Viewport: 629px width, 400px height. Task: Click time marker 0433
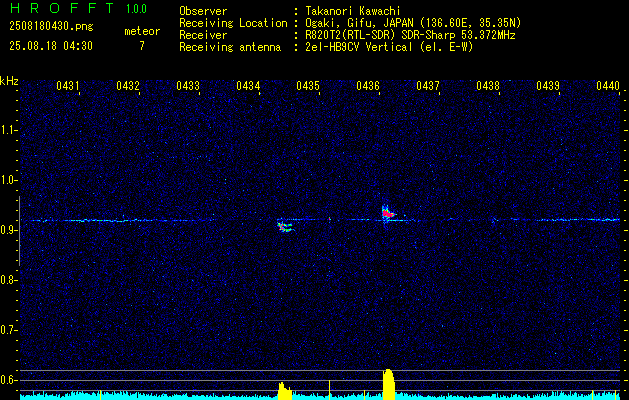[x=188, y=86]
